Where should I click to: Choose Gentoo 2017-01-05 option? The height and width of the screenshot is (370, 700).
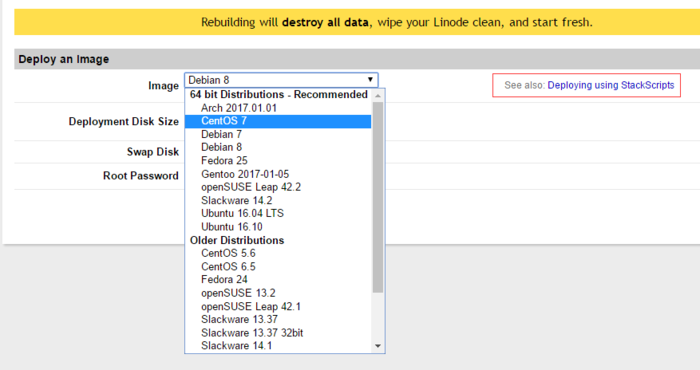[x=278, y=174]
